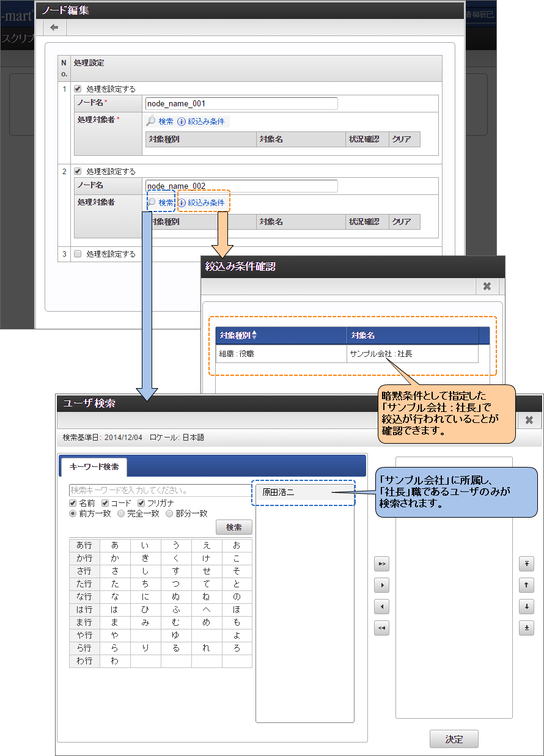Click the node_name_001 input field

(241, 104)
